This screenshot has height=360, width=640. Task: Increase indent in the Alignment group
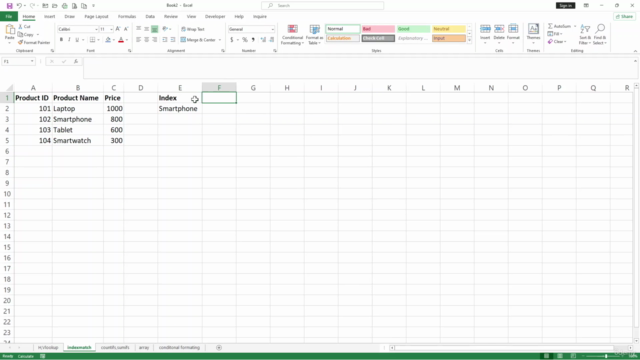(173, 40)
